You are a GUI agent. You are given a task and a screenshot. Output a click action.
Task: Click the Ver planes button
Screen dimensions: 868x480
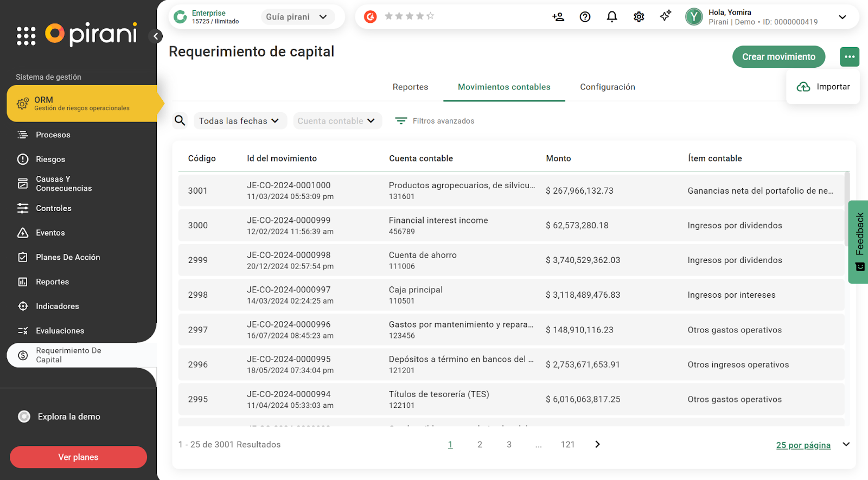coord(78,457)
